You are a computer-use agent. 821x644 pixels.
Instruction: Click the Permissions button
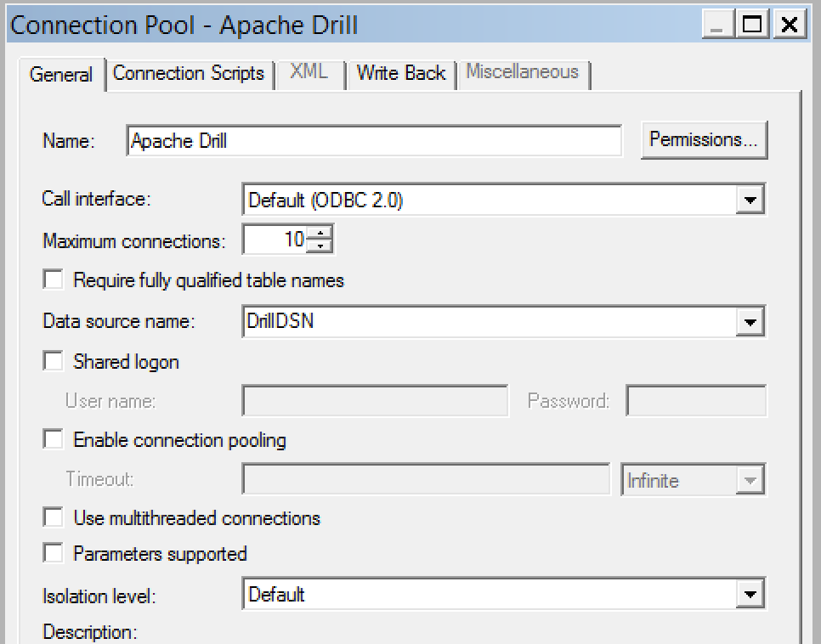[704, 140]
